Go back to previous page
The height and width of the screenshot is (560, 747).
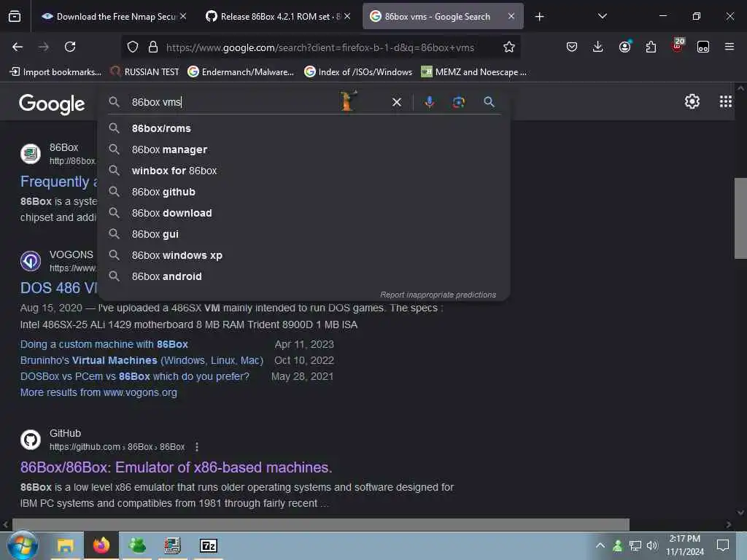click(18, 47)
